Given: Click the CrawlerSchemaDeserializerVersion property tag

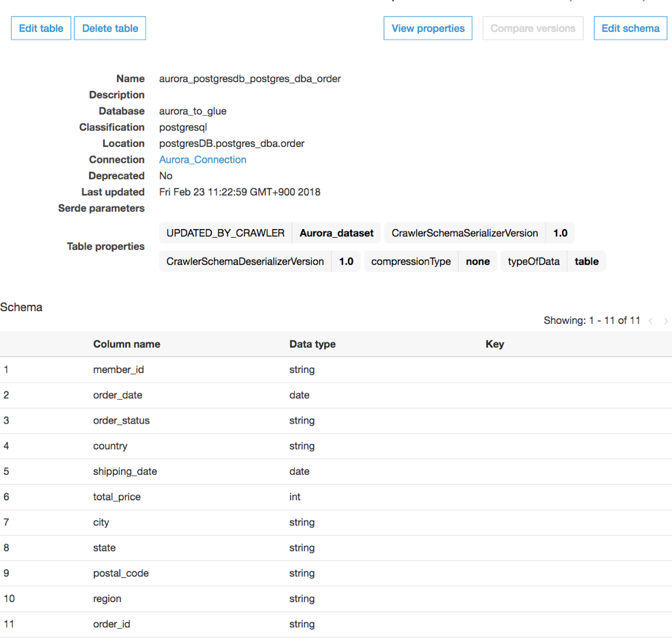Looking at the screenshot, I should [x=245, y=262].
